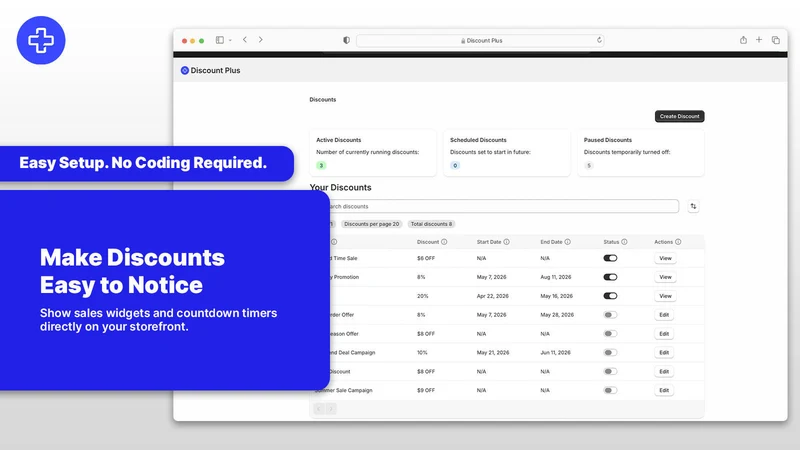Click the Active Discounts count badge 3
Image resolution: width=800 pixels, height=450 pixels.
click(321, 165)
